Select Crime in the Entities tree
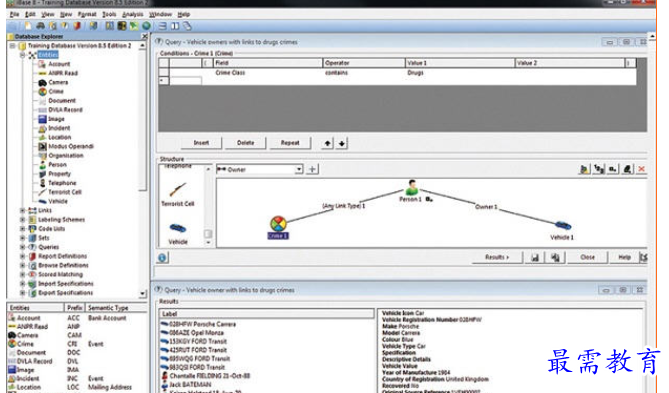This screenshot has height=393, width=669. (55, 91)
